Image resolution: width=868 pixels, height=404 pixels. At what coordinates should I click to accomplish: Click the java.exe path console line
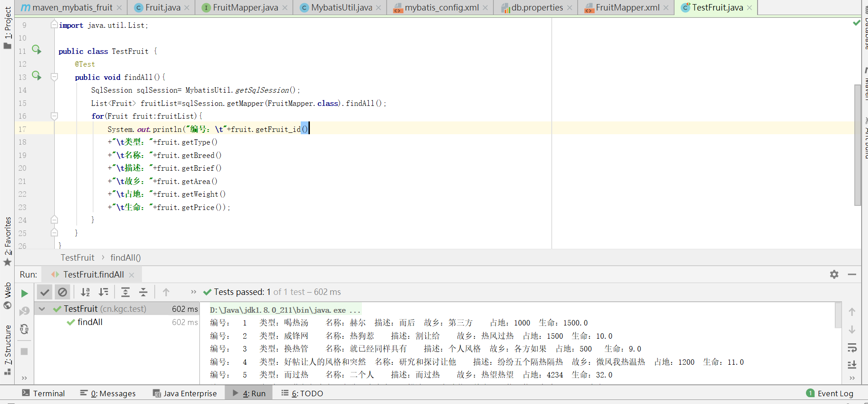(x=285, y=310)
